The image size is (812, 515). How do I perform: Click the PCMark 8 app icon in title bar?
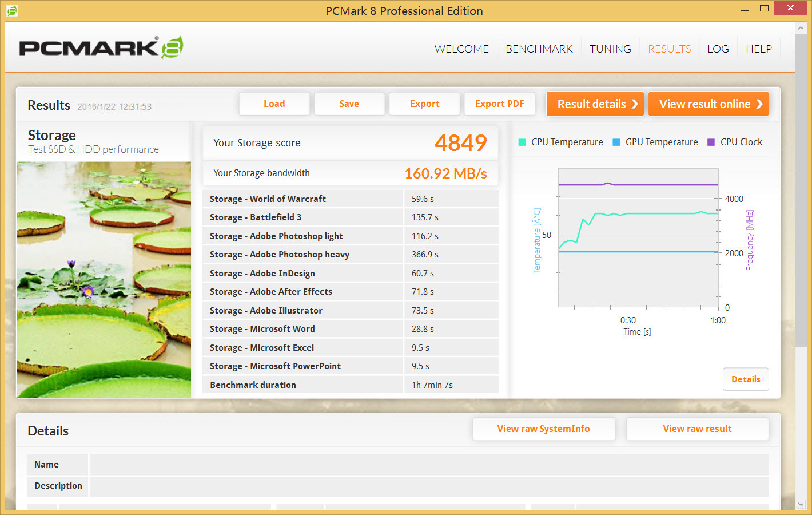[x=11, y=11]
